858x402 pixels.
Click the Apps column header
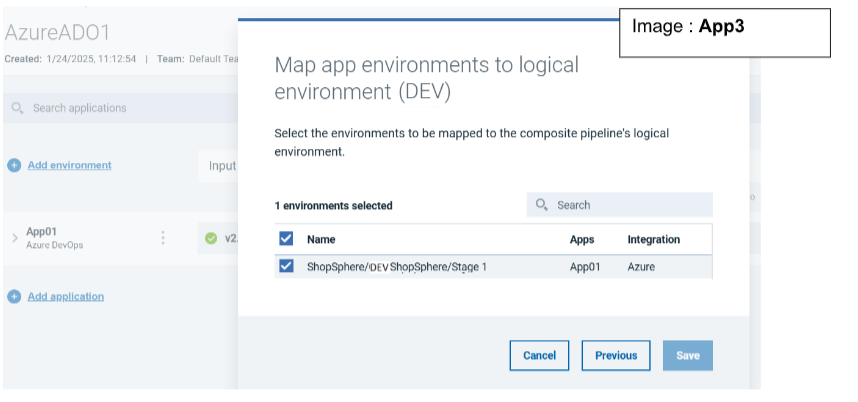pos(582,239)
